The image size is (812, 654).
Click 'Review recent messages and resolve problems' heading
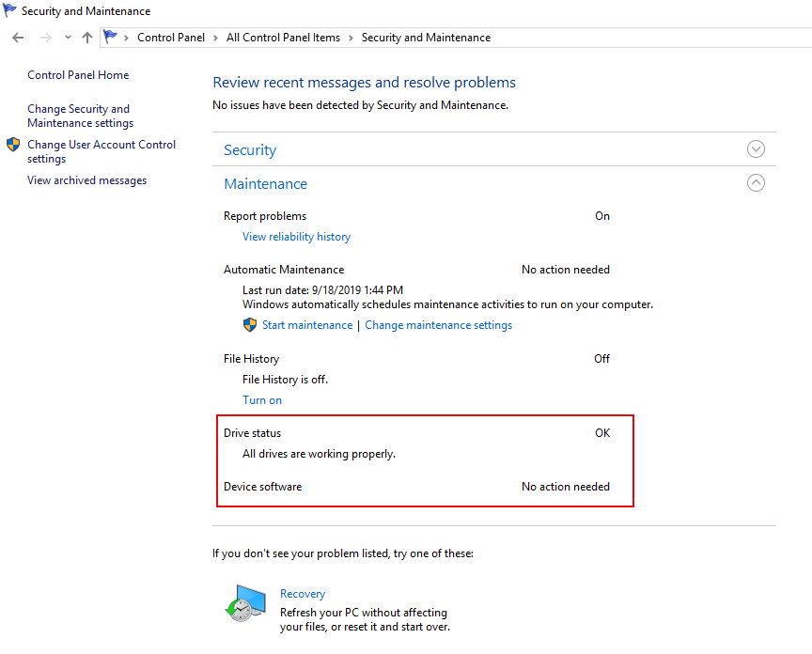point(364,83)
